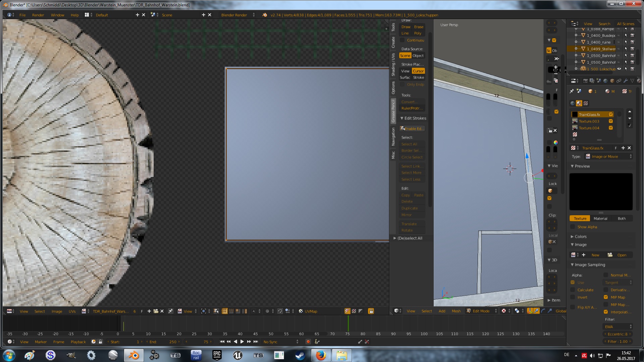Toggle visibility eye of 1_500_Lokschuppen
The image size is (644, 362).
(x=619, y=69)
